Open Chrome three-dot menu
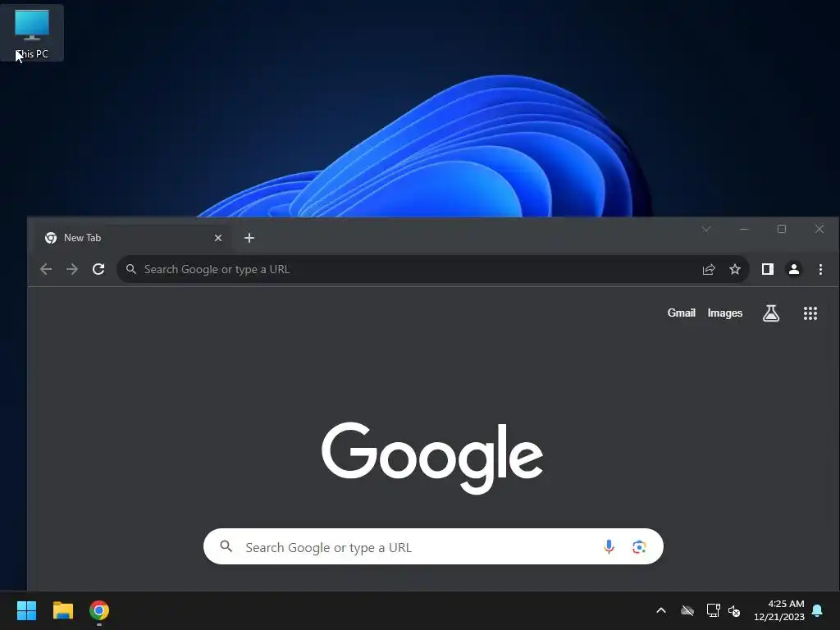The height and width of the screenshot is (630, 840). coord(820,269)
